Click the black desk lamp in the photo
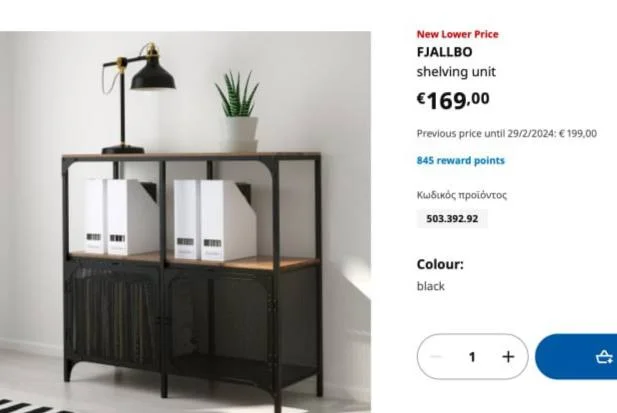This screenshot has height=413, width=617. [138, 98]
